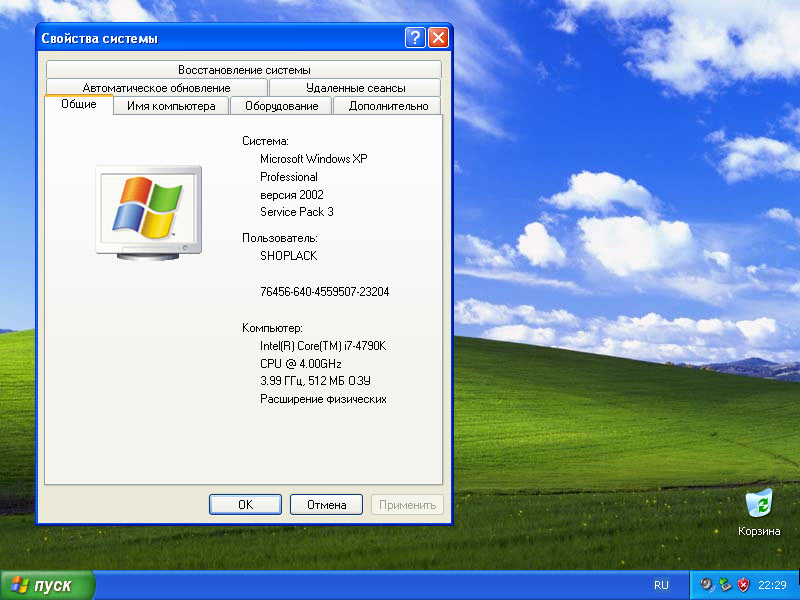Open the red Security Center shield icon
The height and width of the screenshot is (600, 800).
744,585
